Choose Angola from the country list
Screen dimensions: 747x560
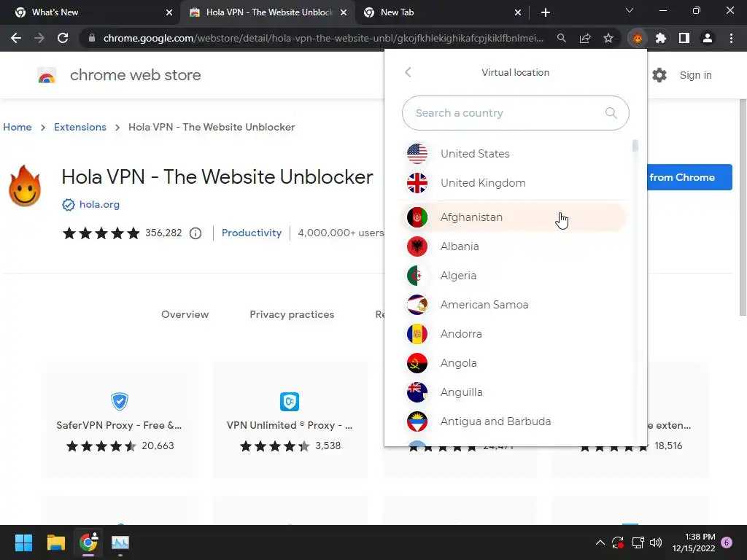tap(513, 363)
